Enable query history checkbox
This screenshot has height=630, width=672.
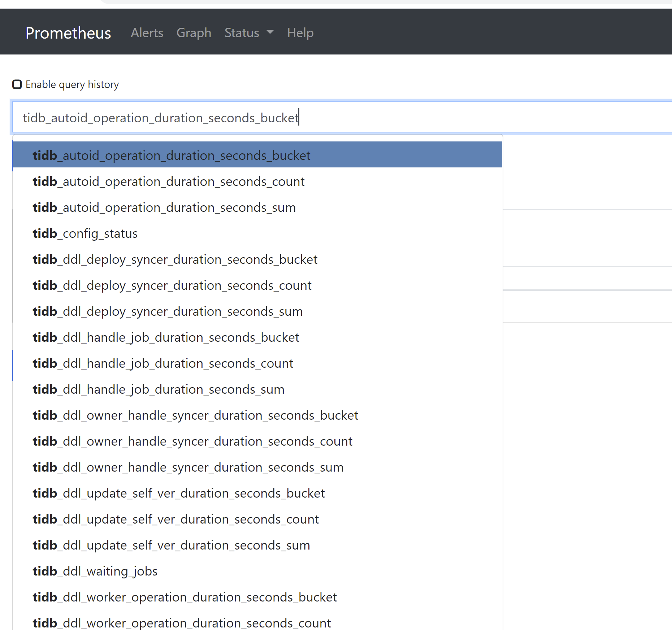17,84
